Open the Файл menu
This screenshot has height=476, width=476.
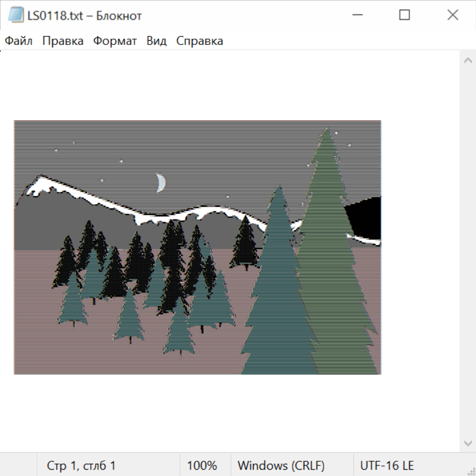tap(19, 41)
